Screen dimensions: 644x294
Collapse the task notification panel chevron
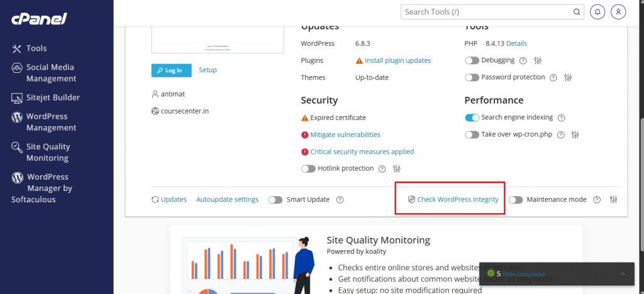tap(623, 274)
